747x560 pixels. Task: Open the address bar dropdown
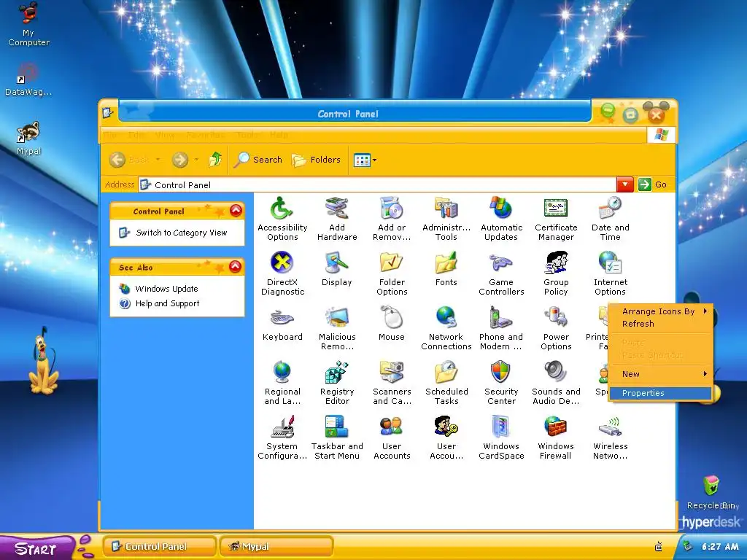click(625, 184)
